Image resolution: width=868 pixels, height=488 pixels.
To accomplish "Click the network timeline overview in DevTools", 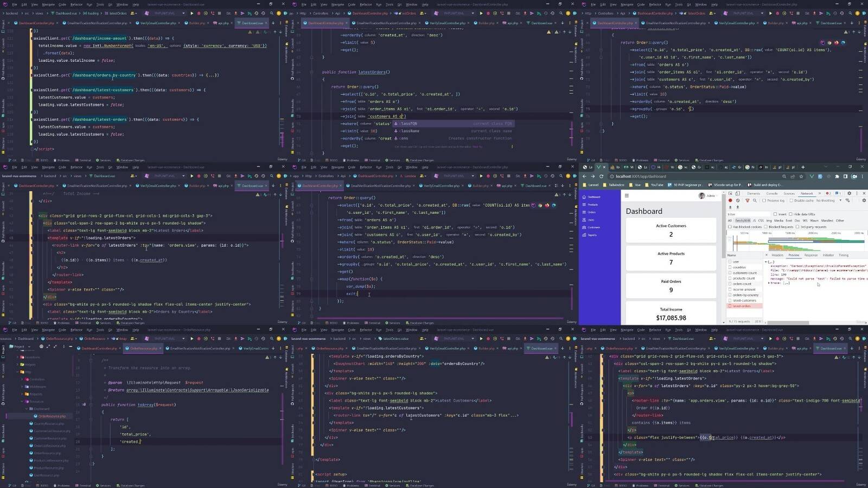I will (x=796, y=240).
